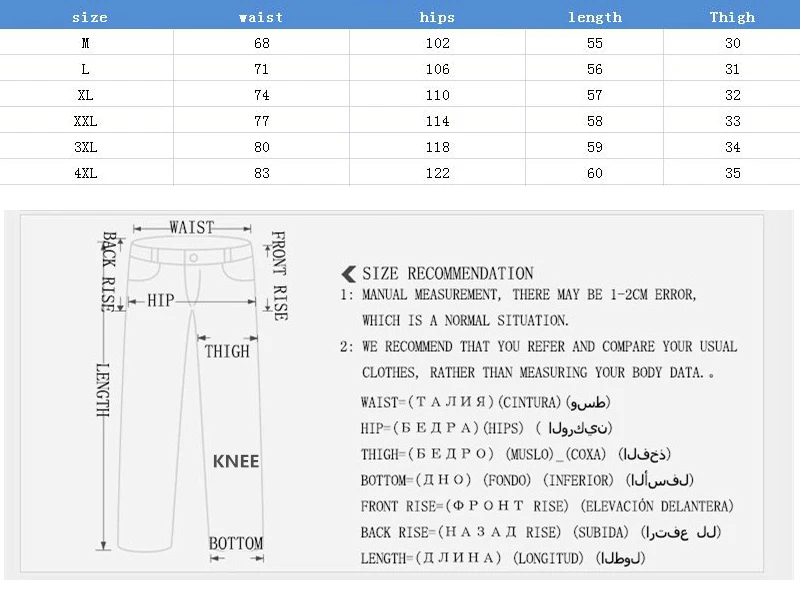Click the THIGH label on pants diagram

227,352
